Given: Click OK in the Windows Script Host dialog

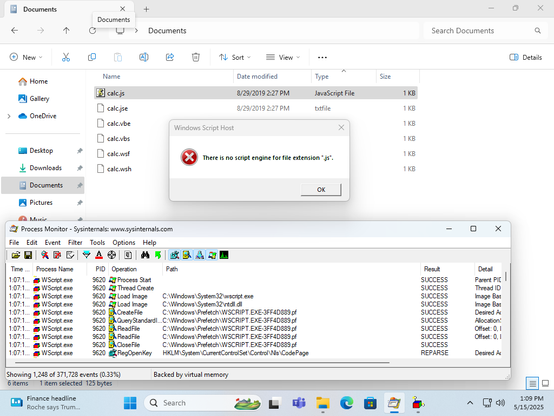Looking at the screenshot, I should (321, 189).
